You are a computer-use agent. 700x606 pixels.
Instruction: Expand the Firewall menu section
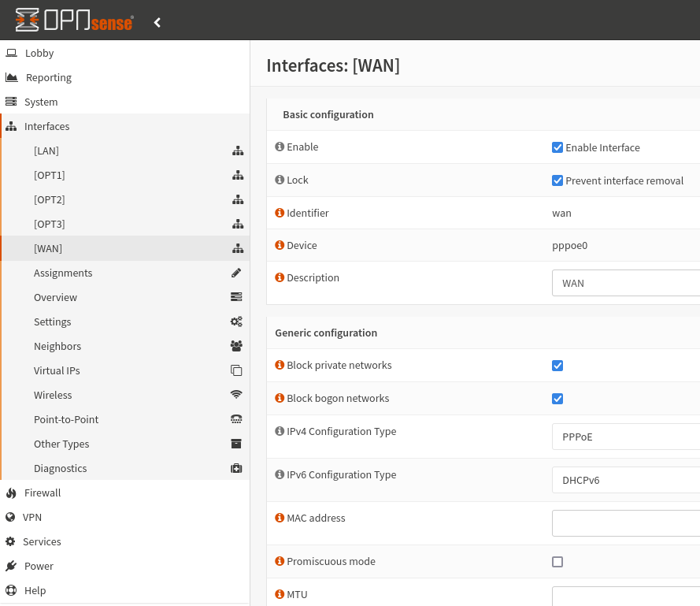pyautogui.click(x=43, y=493)
